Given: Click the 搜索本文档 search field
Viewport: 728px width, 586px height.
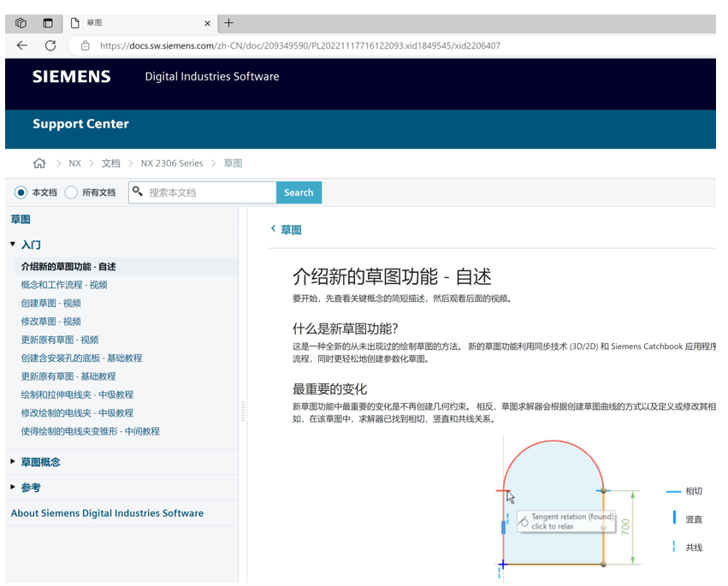Looking at the screenshot, I should 210,192.
